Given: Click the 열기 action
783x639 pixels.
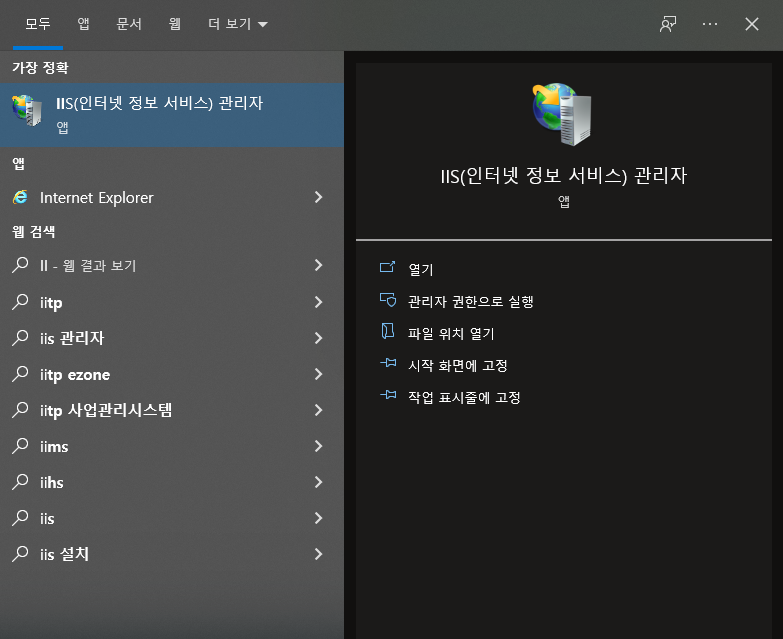Looking at the screenshot, I should 420,270.
